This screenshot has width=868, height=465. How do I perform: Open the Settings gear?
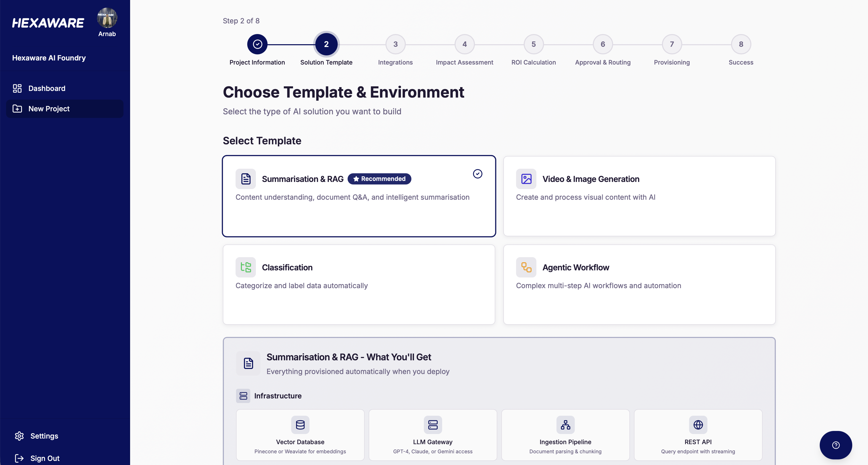[x=19, y=436]
